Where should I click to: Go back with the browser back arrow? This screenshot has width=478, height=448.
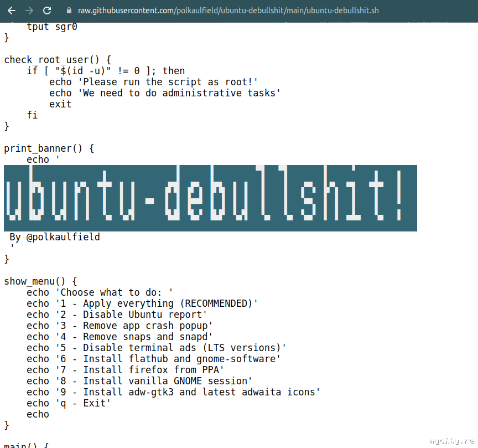[x=12, y=11]
